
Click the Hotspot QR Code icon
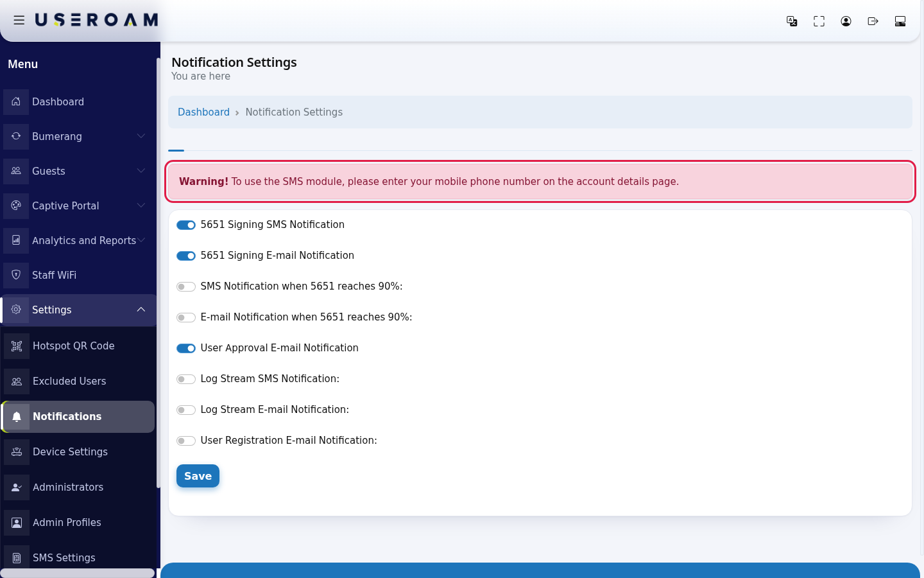tap(17, 346)
